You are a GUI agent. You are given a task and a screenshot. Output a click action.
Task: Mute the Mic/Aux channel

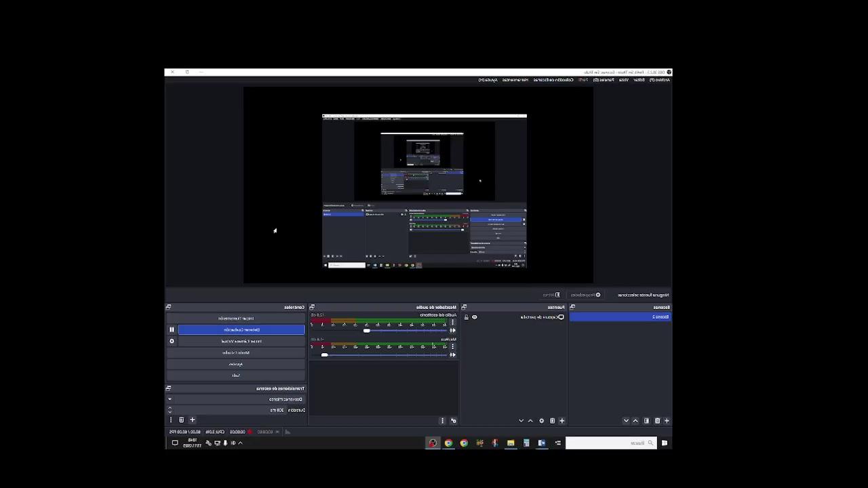[x=453, y=354]
